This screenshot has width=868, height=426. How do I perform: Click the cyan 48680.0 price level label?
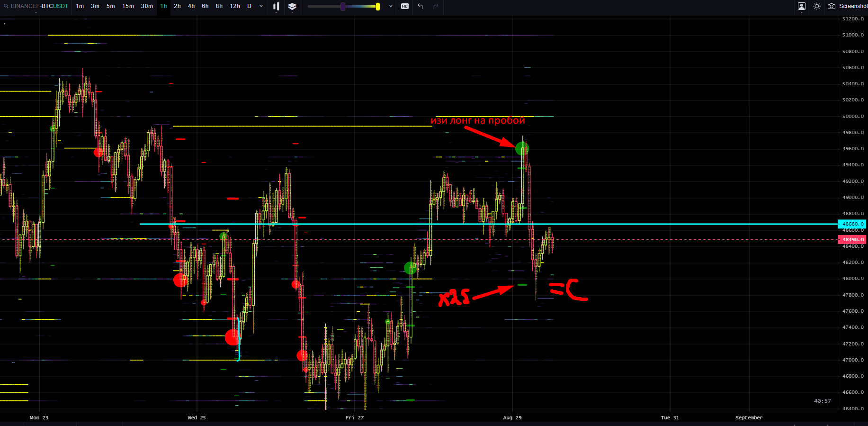[852, 224]
